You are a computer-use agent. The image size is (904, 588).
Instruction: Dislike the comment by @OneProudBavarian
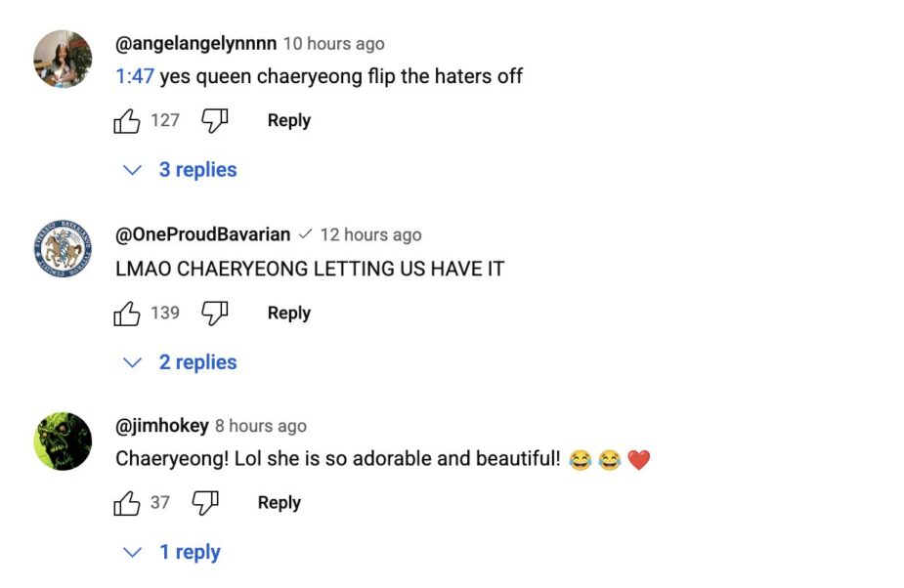point(214,314)
